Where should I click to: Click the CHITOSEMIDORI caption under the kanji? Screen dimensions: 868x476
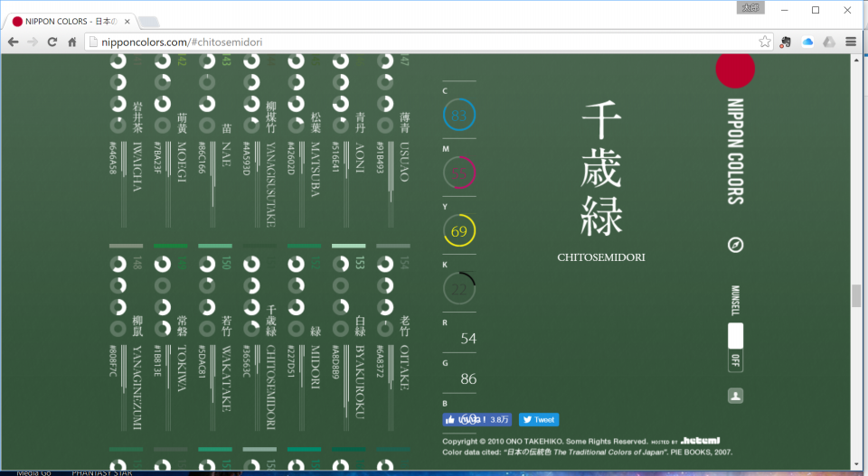[x=601, y=257]
